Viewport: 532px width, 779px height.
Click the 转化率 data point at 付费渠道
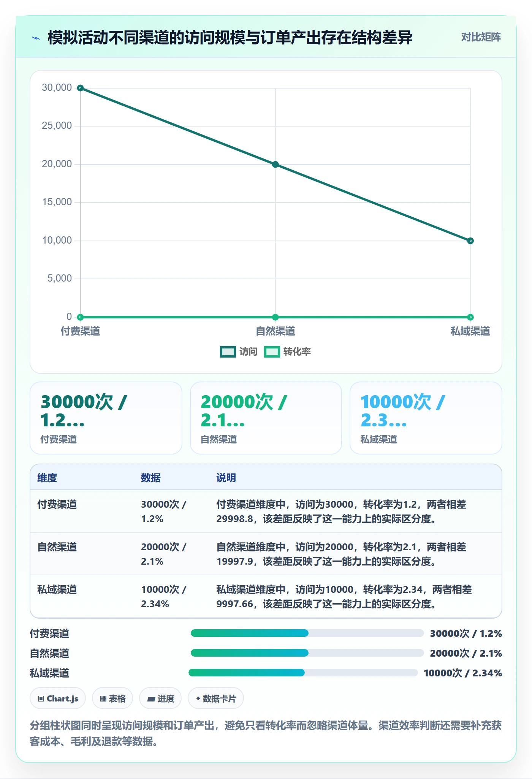click(81, 317)
